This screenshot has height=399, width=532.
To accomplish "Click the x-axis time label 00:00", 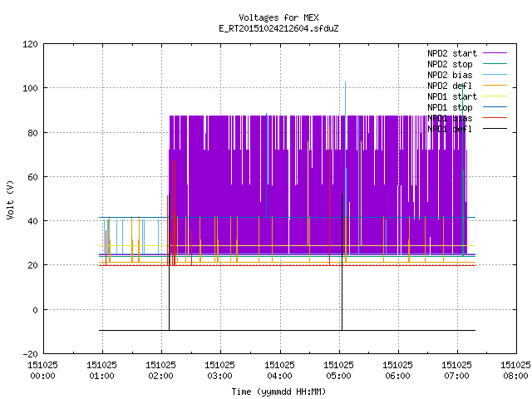I will (42, 376).
